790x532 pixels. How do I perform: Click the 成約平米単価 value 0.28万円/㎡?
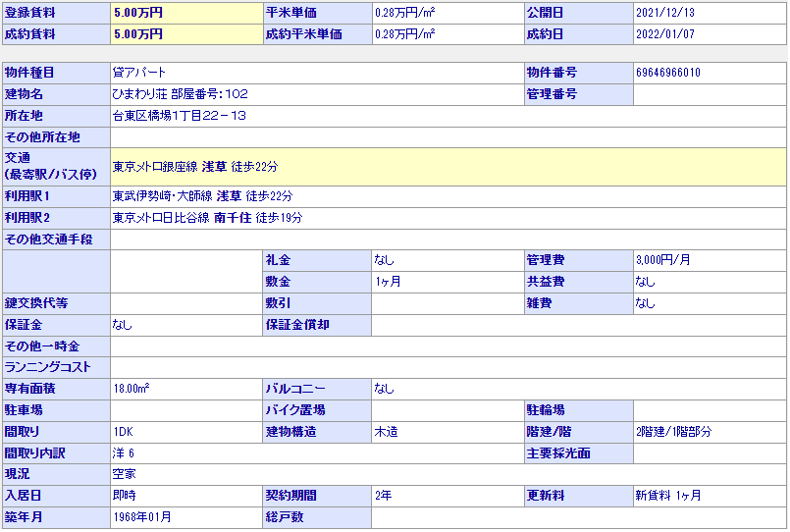(x=404, y=34)
